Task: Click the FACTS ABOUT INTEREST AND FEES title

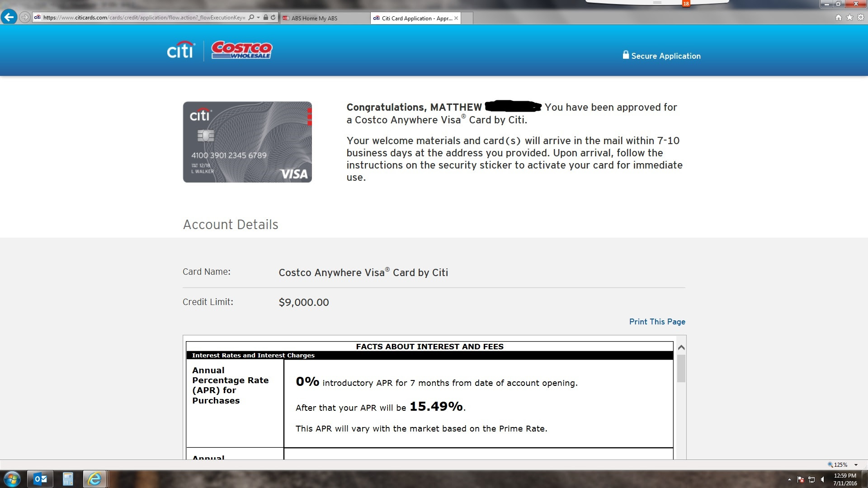Action: [x=429, y=347]
